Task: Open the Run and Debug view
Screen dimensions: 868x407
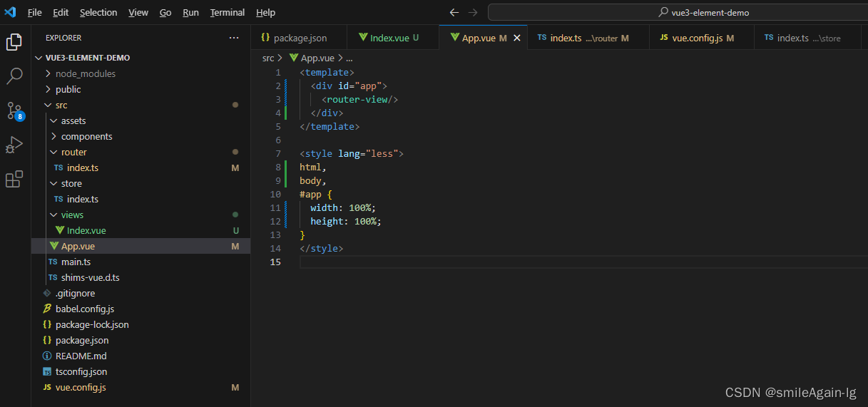Action: pyautogui.click(x=14, y=145)
